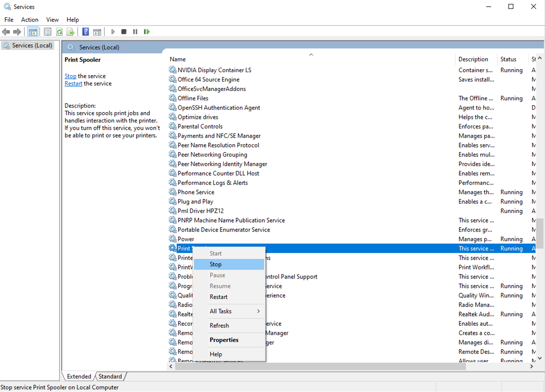Click the Restart the service link
Viewport: 545px width, 392px height.
click(x=74, y=83)
